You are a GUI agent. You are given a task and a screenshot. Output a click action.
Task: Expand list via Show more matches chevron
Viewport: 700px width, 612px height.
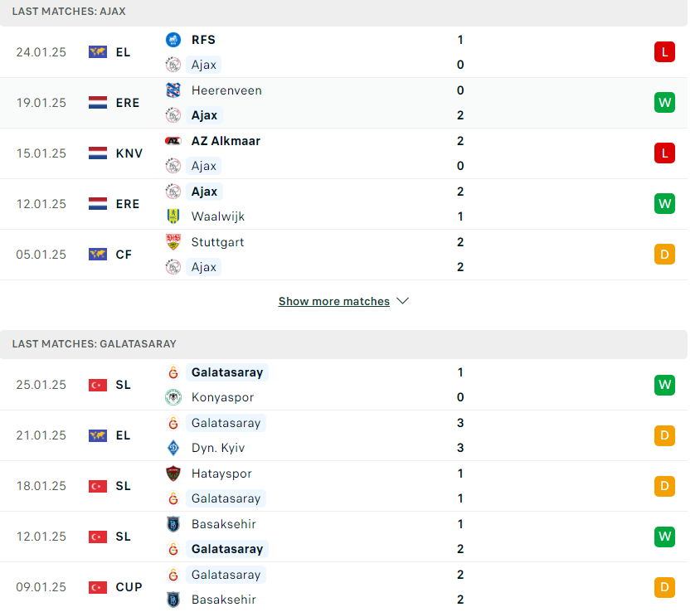click(x=403, y=301)
